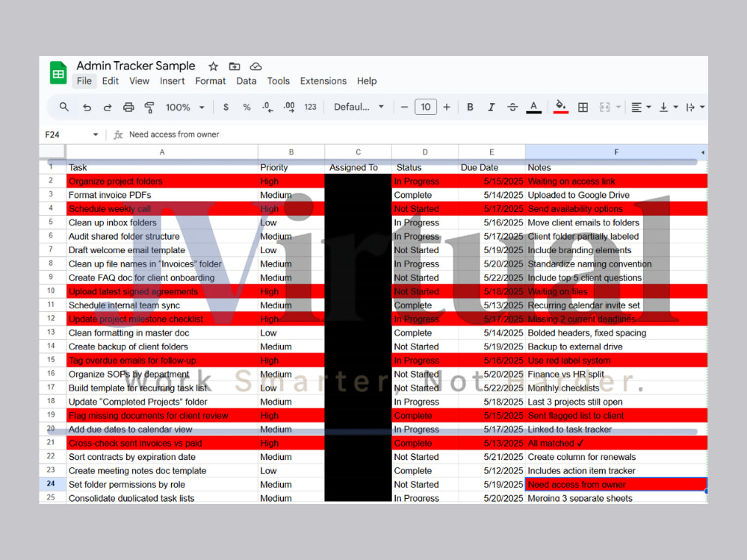Click the hidden columns arrow beside column F

pyautogui.click(x=703, y=152)
